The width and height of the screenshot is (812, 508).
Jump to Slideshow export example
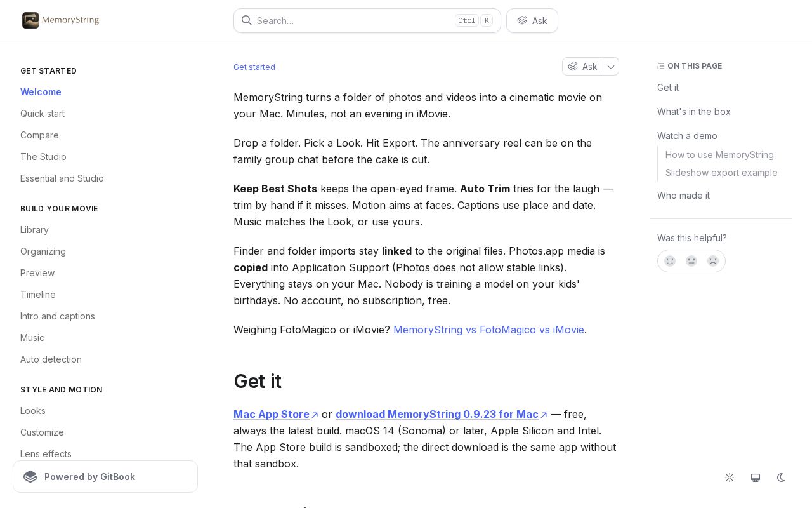(721, 173)
